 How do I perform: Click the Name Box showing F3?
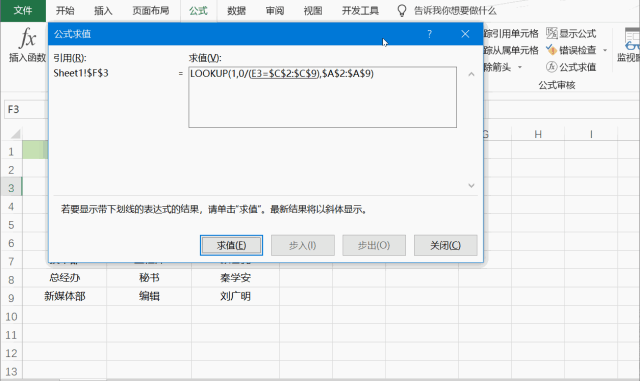[x=25, y=109]
